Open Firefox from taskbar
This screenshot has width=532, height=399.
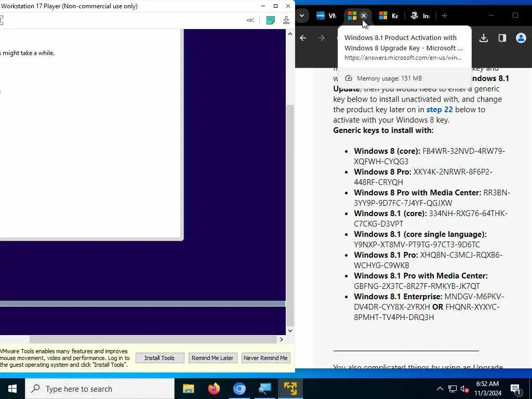[x=214, y=389]
